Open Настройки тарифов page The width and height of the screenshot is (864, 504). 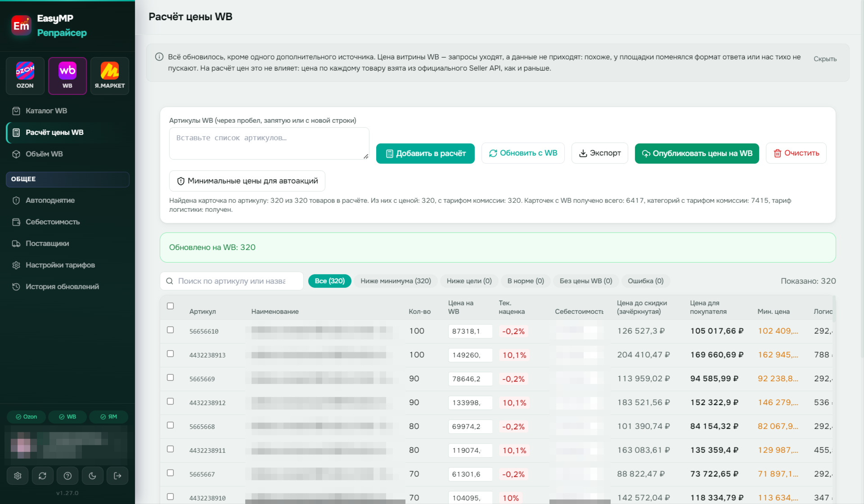click(67, 265)
